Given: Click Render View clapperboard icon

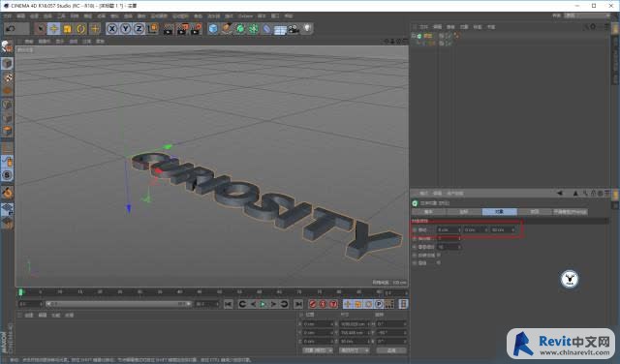Looking at the screenshot, I should pos(168,28).
